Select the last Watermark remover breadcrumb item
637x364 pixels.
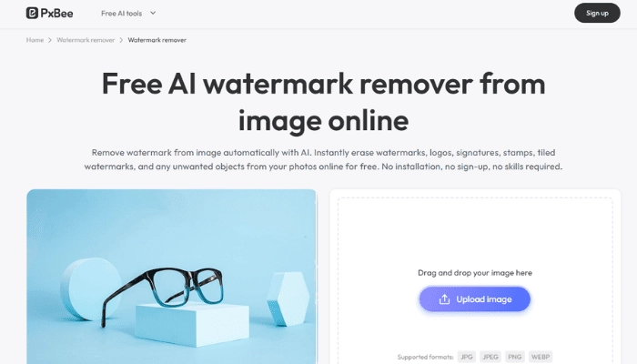[x=157, y=40]
